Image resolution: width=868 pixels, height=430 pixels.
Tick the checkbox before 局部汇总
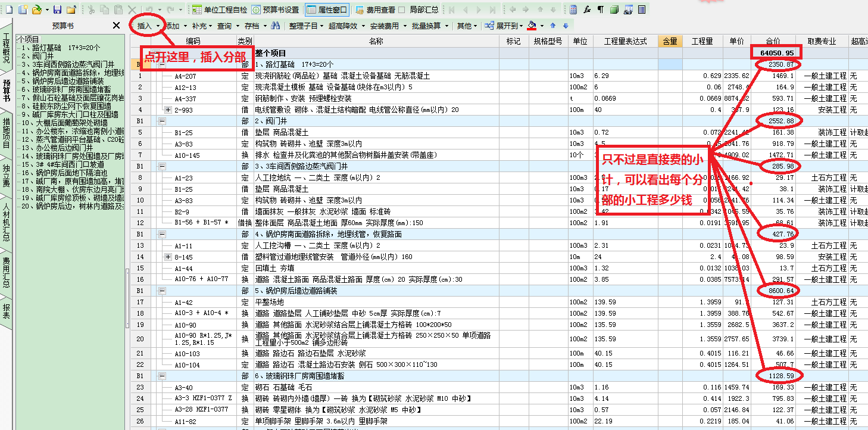pyautogui.click(x=402, y=10)
